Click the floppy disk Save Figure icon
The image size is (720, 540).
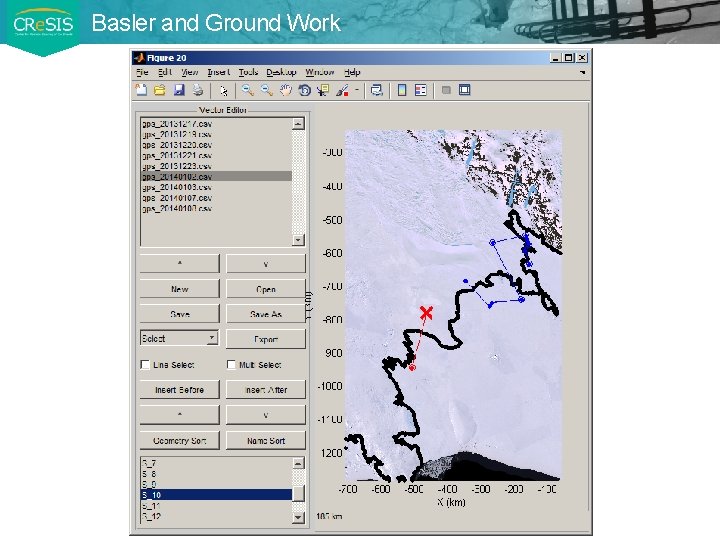click(179, 90)
